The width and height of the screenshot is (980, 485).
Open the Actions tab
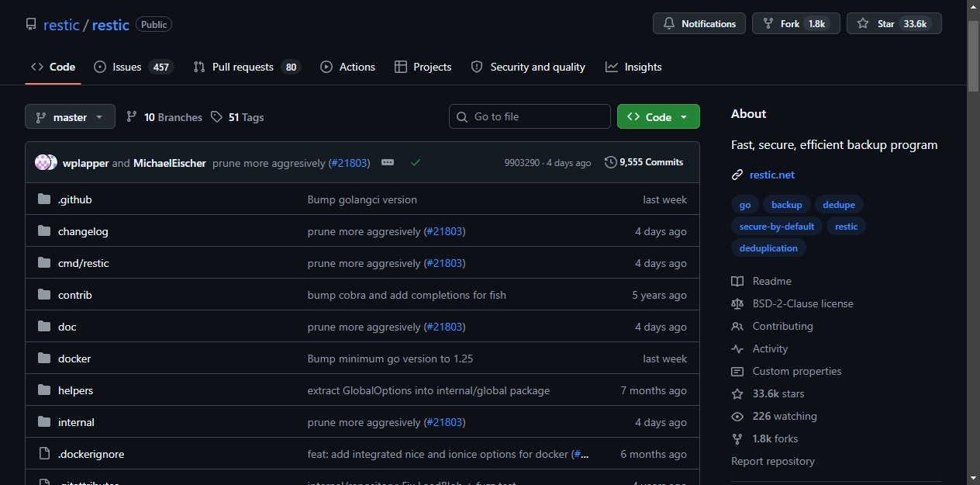tap(347, 67)
